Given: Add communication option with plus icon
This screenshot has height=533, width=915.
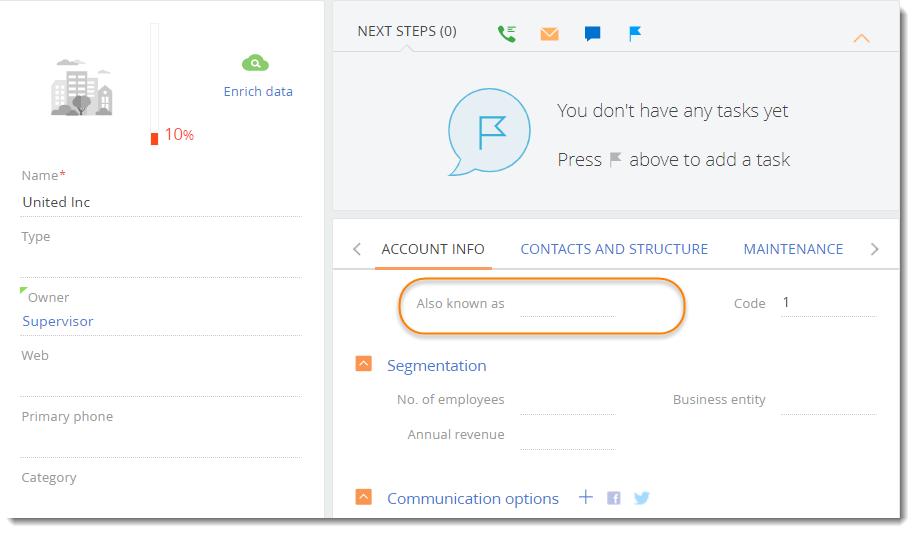Looking at the screenshot, I should (586, 497).
